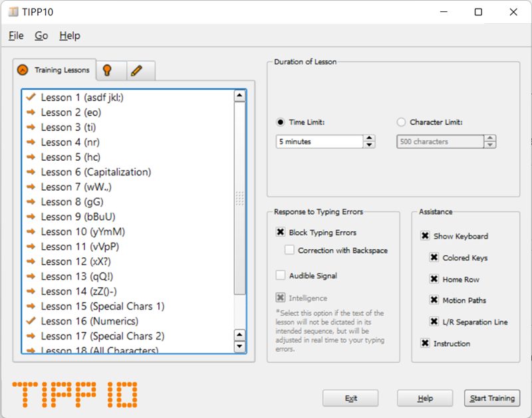532x418 pixels.
Task: Disable the Motion Paths assistance option
Action: click(x=436, y=300)
